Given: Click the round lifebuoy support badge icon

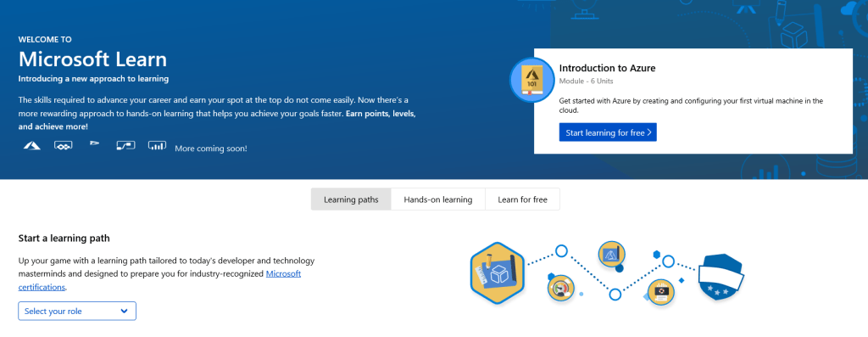Looking at the screenshot, I should [x=661, y=291].
